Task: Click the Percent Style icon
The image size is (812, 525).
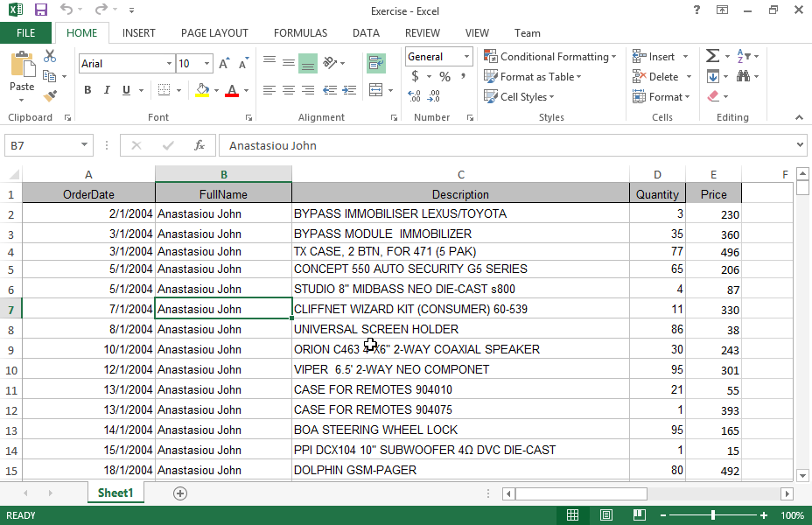Action: [x=444, y=77]
